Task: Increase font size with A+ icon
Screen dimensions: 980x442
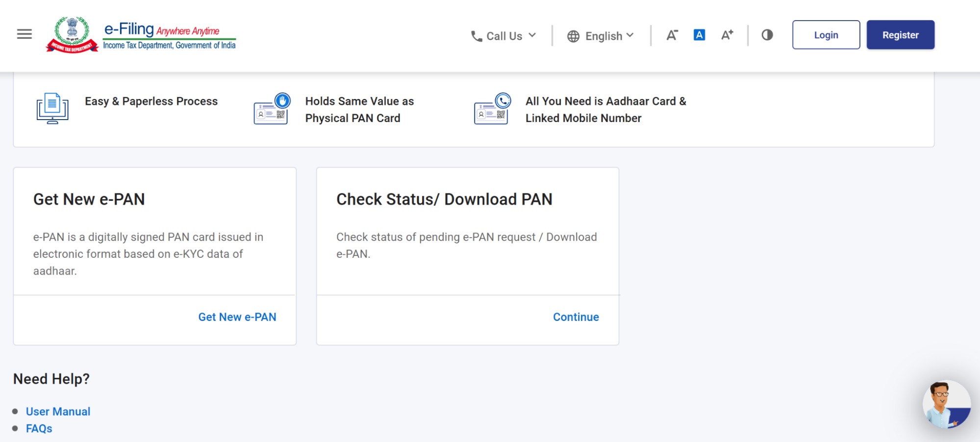Action: pyautogui.click(x=727, y=35)
